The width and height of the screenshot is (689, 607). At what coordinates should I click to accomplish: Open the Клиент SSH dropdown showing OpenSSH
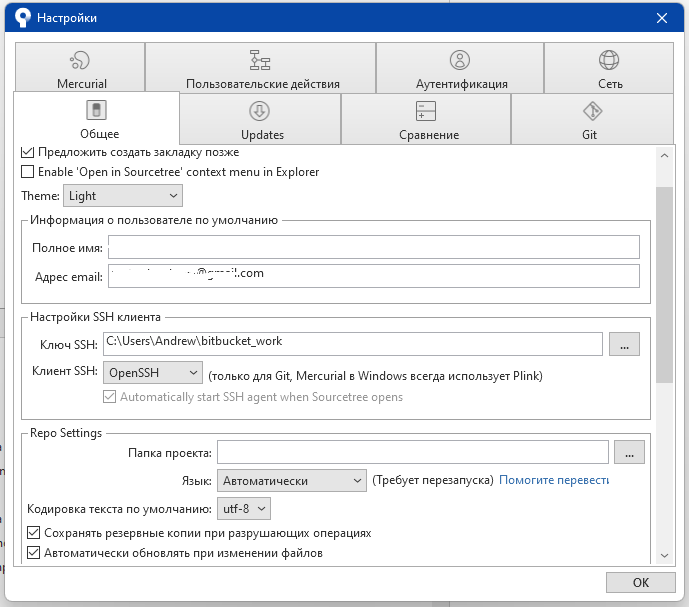(153, 373)
